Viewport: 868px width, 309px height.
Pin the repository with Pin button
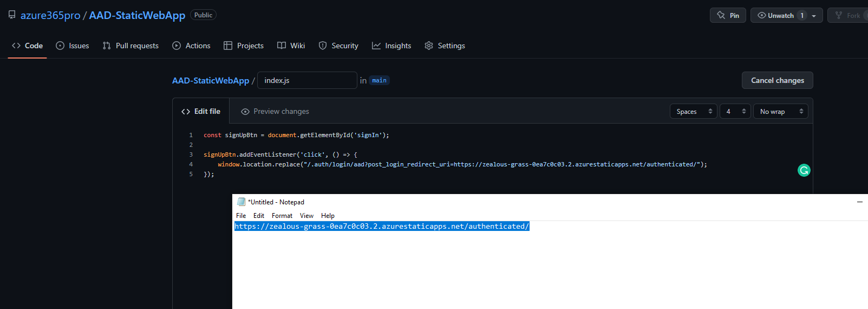728,15
